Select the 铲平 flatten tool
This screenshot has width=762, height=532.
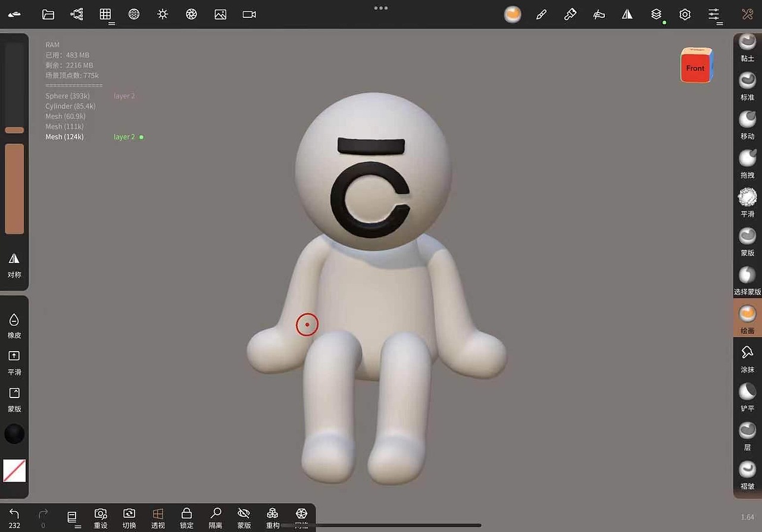coord(747,398)
